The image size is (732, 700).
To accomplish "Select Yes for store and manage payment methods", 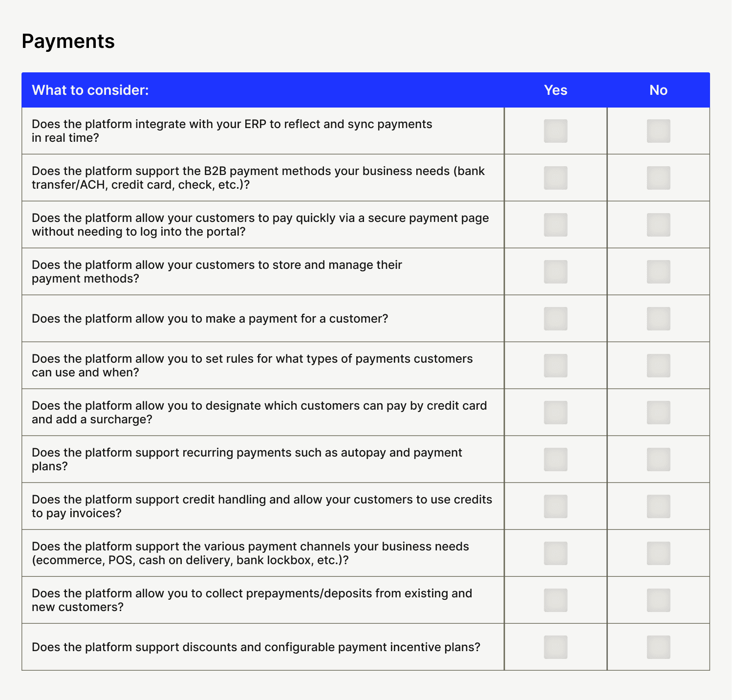I will coord(556,272).
